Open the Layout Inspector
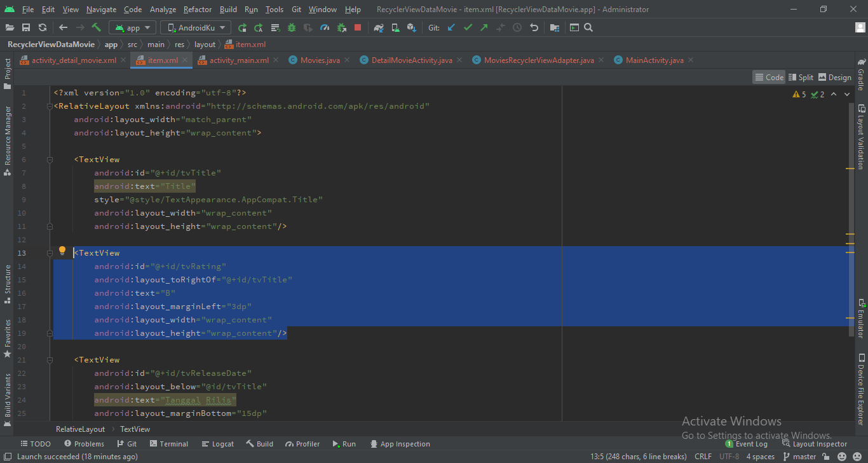Viewport: 868px width, 463px height. pos(815,444)
